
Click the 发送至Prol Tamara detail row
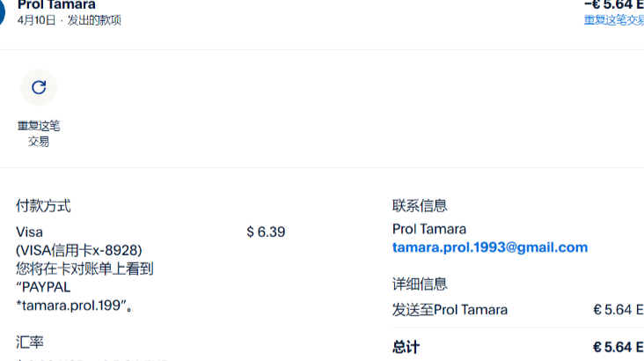click(x=450, y=310)
